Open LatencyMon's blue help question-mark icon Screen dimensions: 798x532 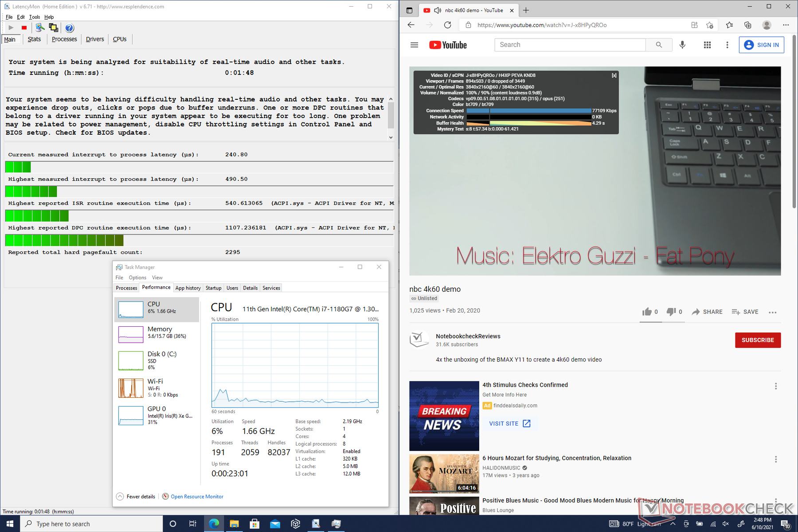click(70, 28)
